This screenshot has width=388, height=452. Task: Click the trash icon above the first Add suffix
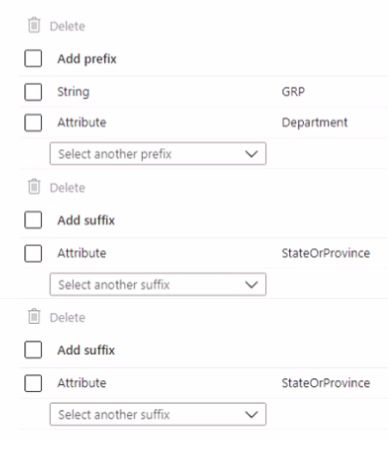(34, 187)
